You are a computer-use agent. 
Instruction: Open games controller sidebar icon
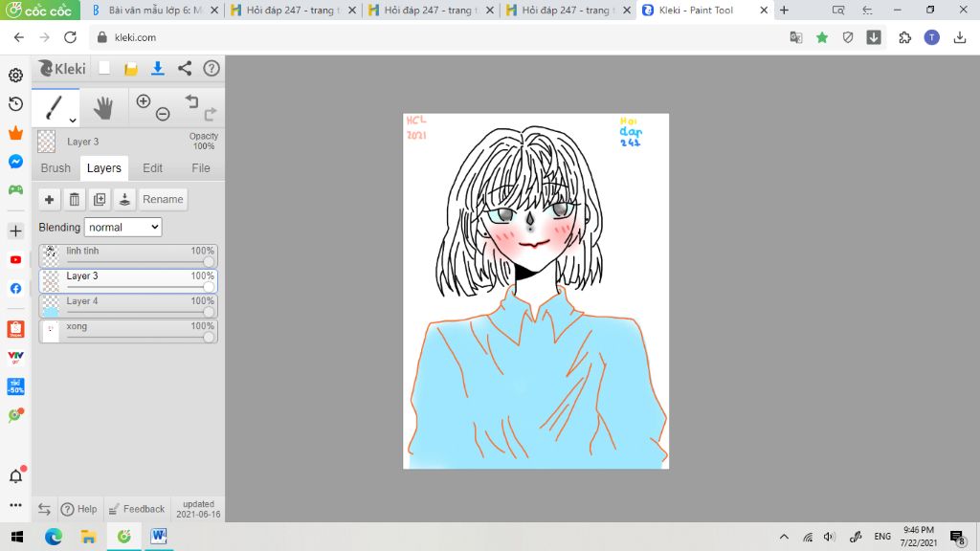[15, 190]
